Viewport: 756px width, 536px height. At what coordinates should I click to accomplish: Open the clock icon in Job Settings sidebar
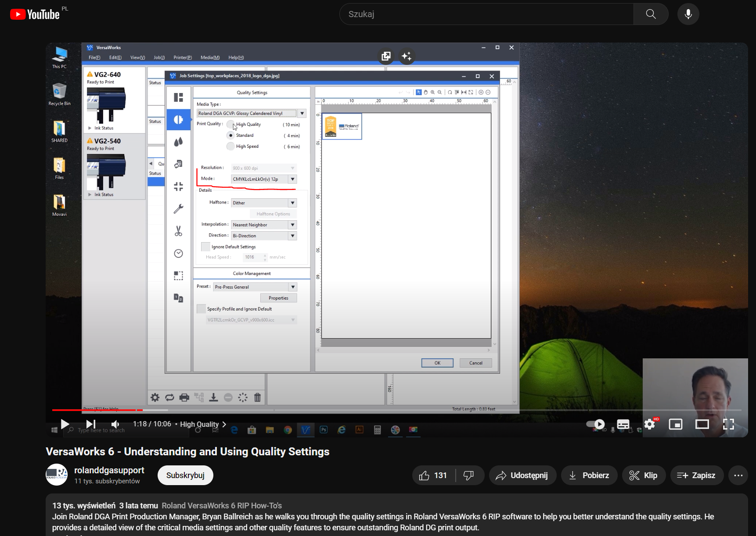(x=178, y=254)
